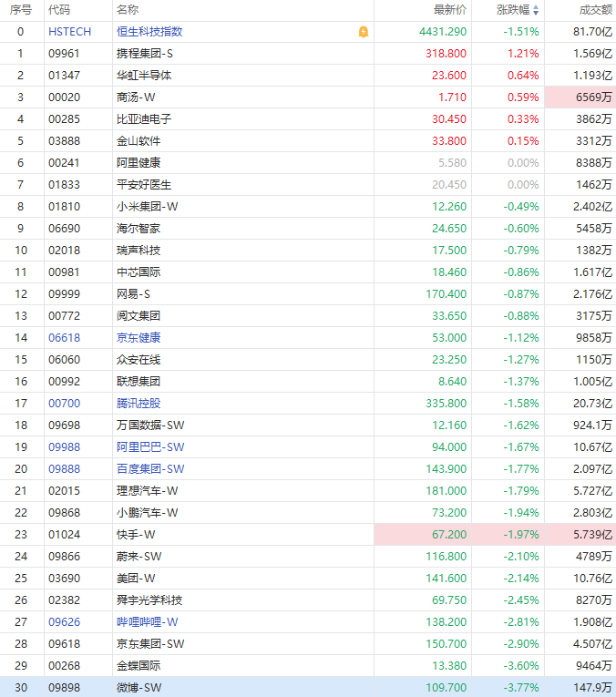Select the 平安好医生 row
Viewport: 616px width, 697px height.
tap(308, 184)
